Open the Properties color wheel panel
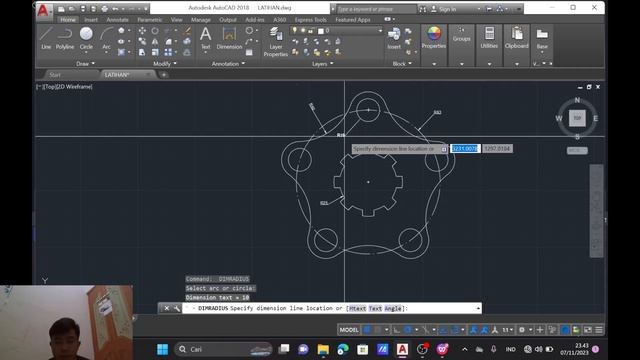Image resolution: width=640 pixels, height=360 pixels. point(433,37)
